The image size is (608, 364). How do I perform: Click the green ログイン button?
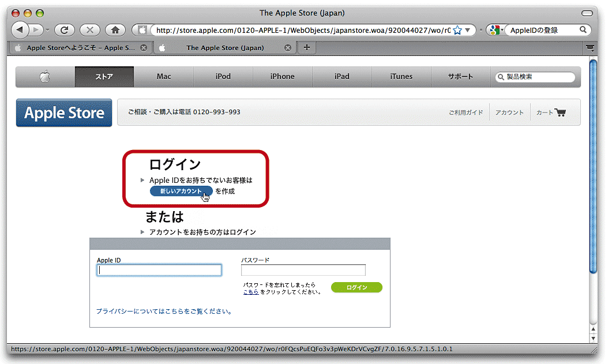pyautogui.click(x=356, y=287)
